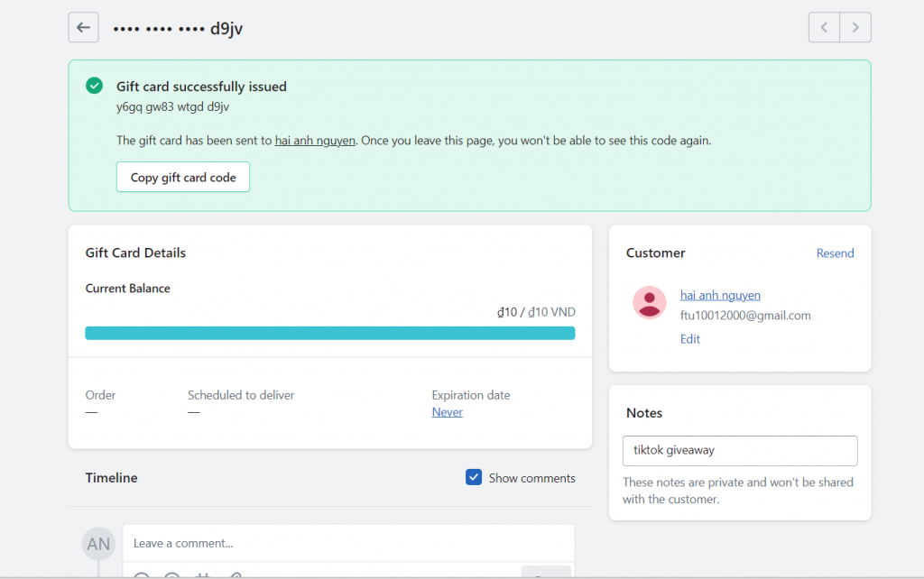Click Edit under the customer email

pyautogui.click(x=689, y=339)
